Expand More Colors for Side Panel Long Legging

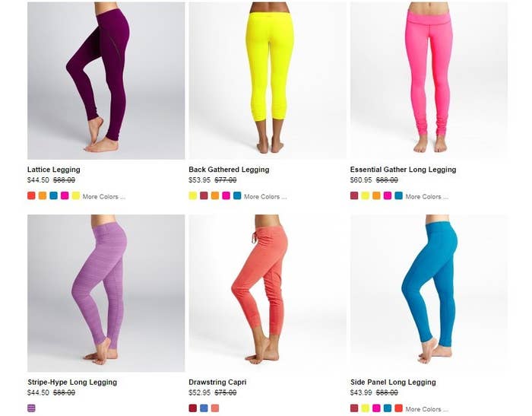427,409
